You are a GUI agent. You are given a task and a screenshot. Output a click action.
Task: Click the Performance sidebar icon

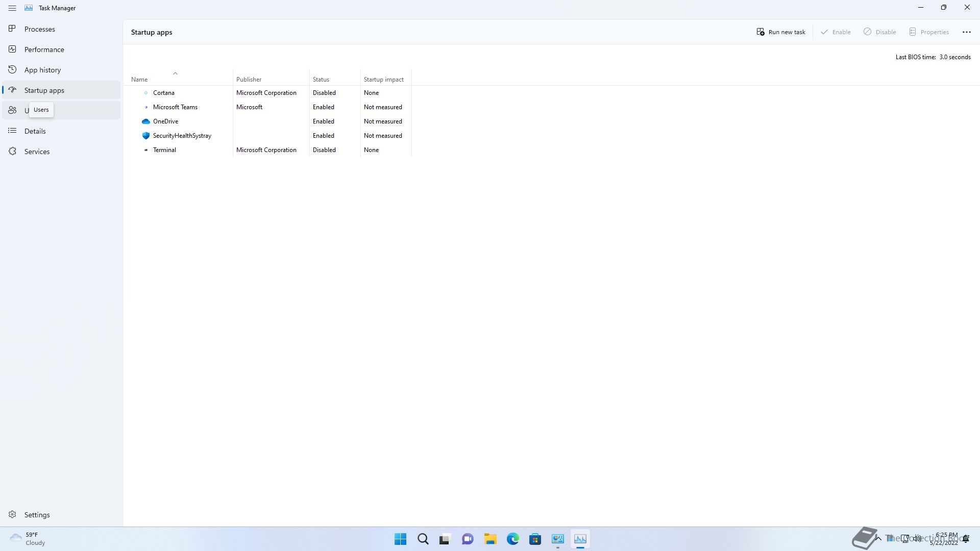click(x=12, y=49)
